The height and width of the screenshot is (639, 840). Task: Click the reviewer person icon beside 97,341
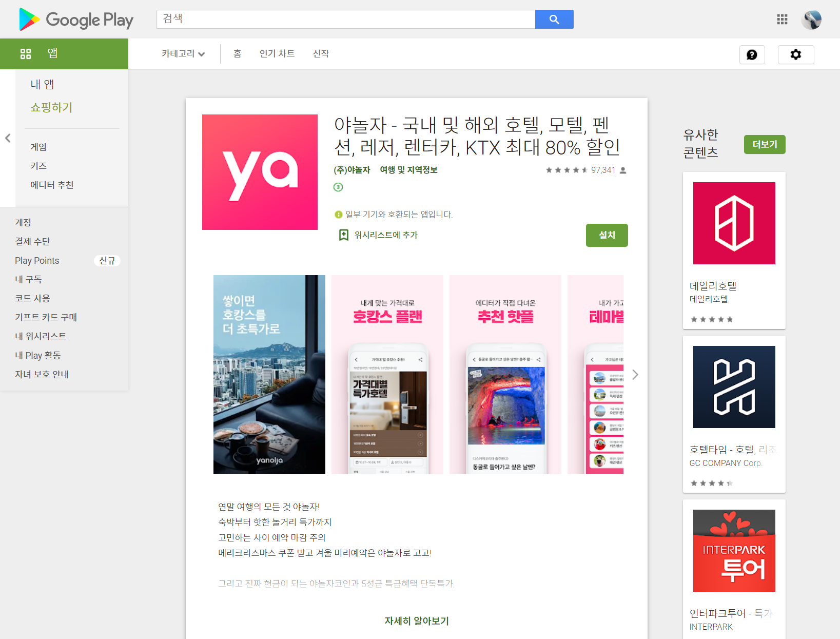pyautogui.click(x=623, y=170)
